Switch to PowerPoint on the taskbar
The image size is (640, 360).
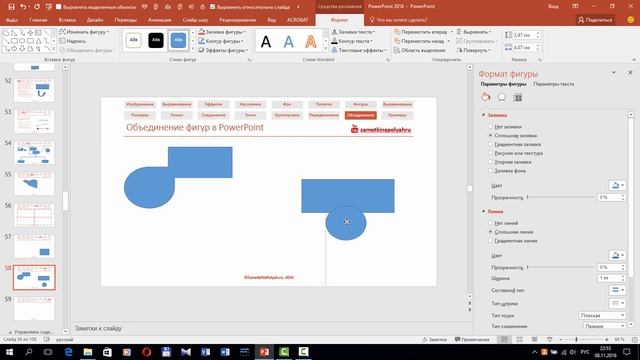pos(264,352)
